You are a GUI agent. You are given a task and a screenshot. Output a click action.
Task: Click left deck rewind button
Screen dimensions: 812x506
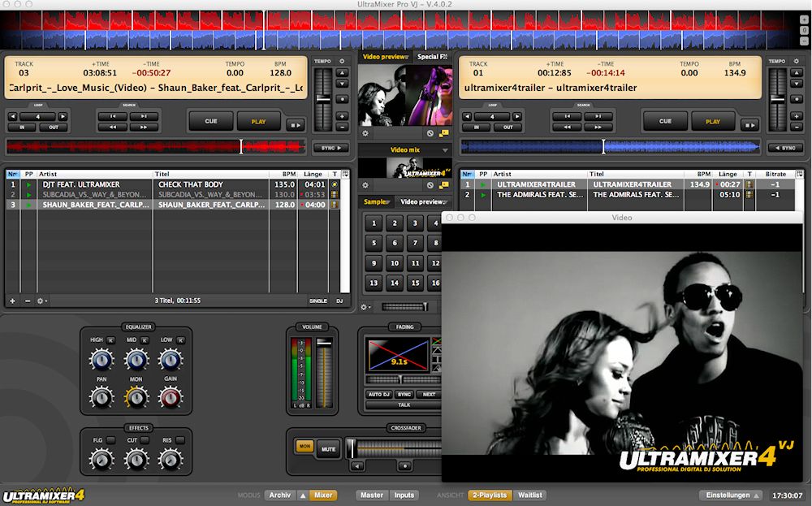click(112, 127)
